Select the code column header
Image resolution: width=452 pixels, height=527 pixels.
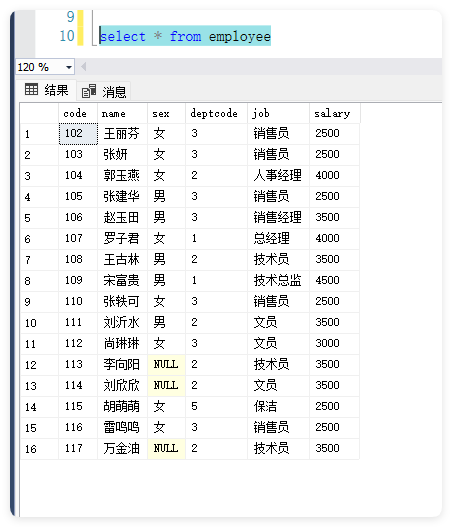78,114
